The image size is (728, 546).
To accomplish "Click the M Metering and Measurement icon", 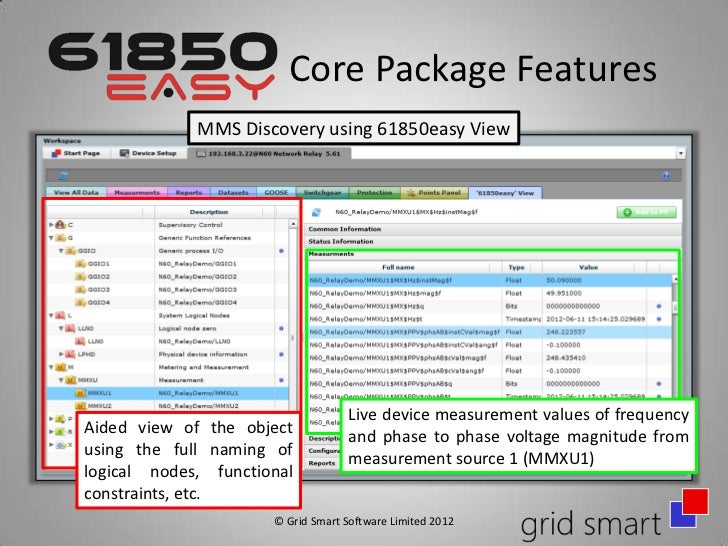I will point(60,367).
